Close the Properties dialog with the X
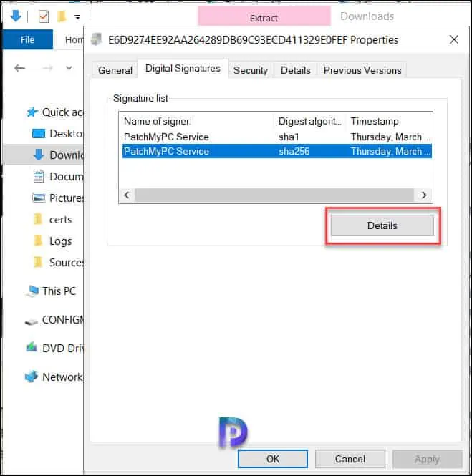Viewport: 472px width, 476px height. tap(454, 39)
